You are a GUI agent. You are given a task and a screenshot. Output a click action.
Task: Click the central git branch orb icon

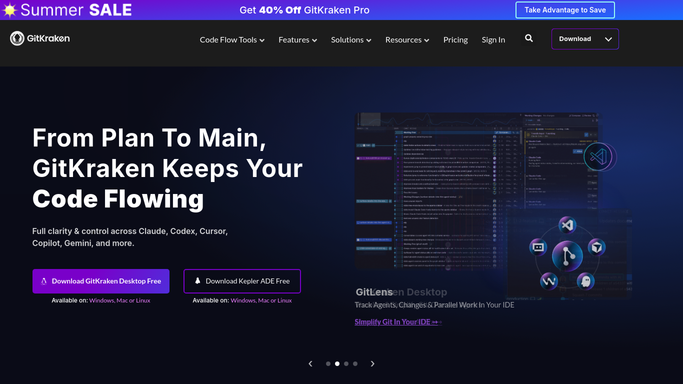point(567,256)
